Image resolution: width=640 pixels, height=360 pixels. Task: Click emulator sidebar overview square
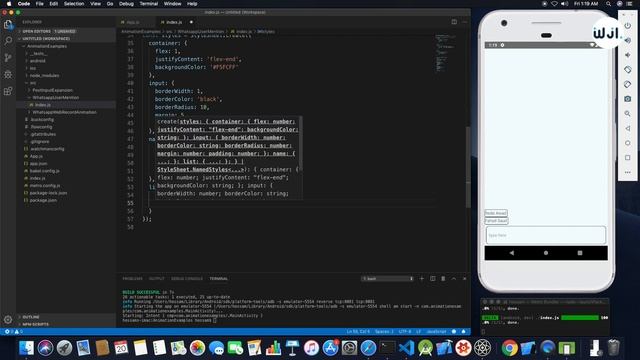point(628,158)
